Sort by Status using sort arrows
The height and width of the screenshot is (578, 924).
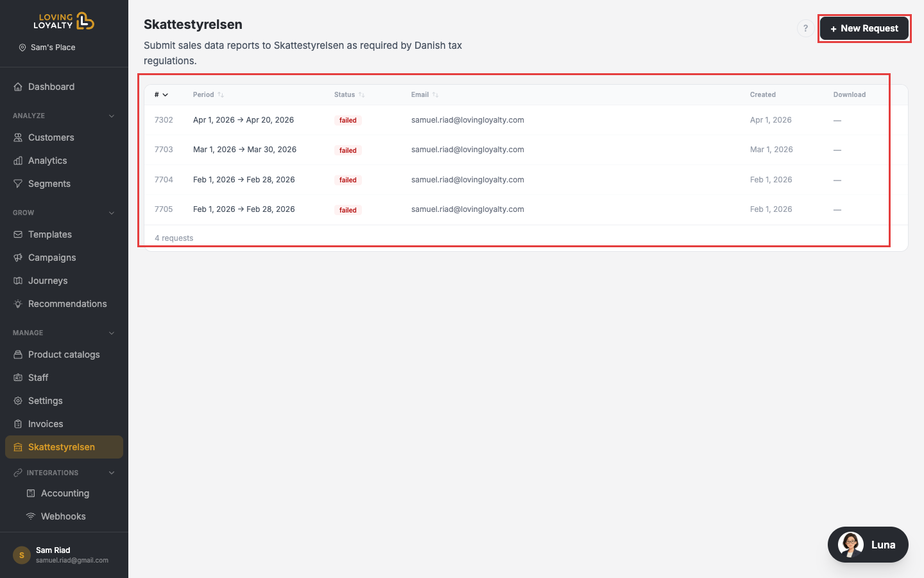(x=362, y=94)
